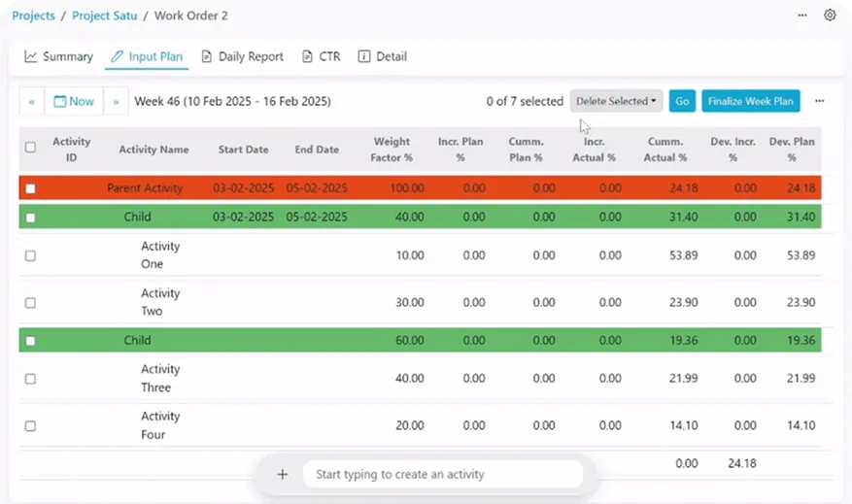
Task: Click the Finalize Week Plan button
Action: (x=750, y=101)
